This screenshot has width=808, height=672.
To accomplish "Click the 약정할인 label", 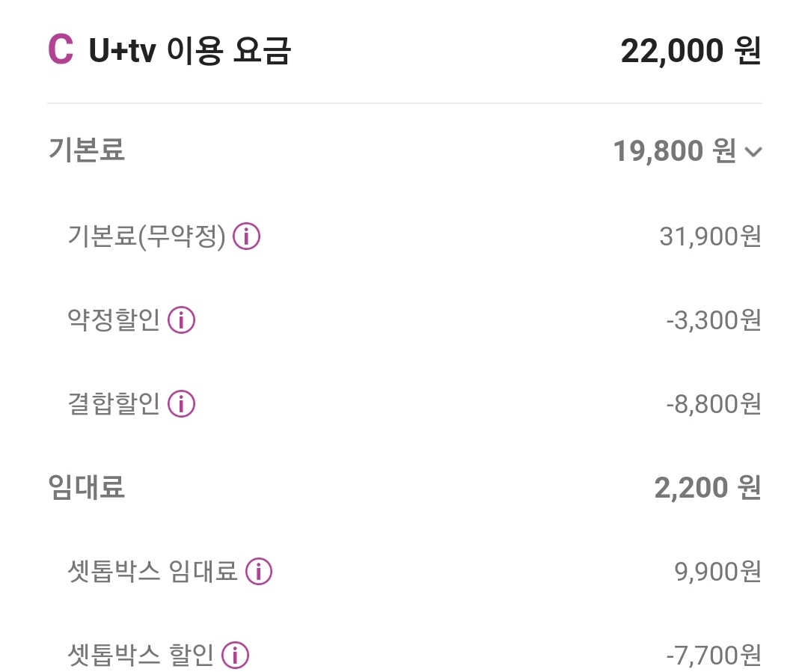I will [114, 320].
